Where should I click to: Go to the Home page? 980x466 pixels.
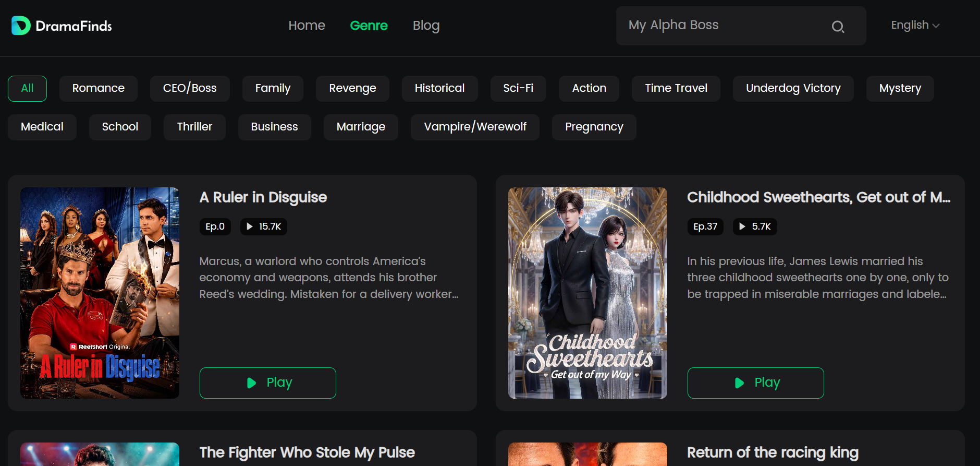click(307, 25)
